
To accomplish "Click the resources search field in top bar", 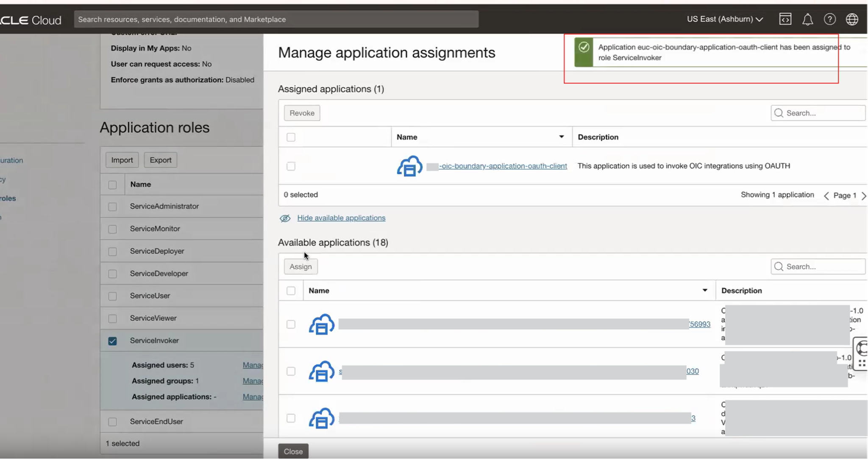I will point(275,19).
